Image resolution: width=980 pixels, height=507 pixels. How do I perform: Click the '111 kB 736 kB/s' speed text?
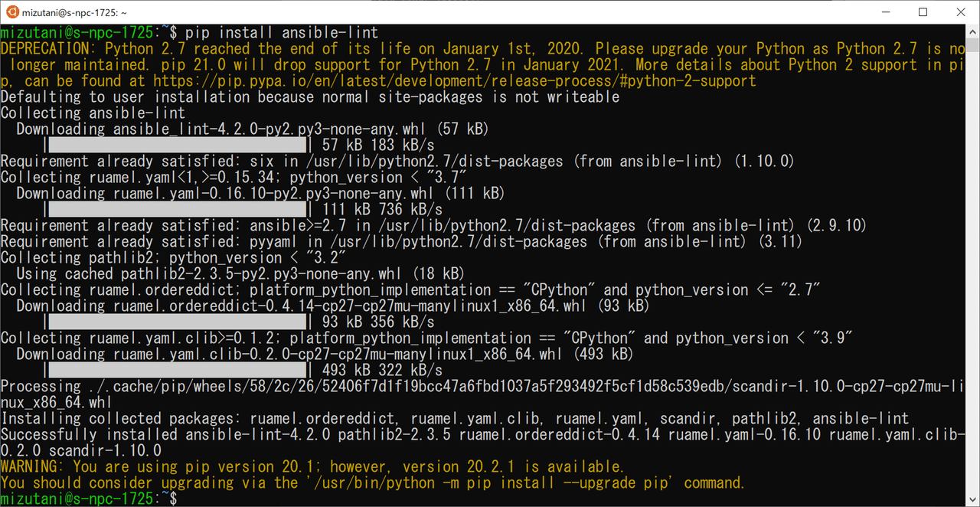point(382,210)
